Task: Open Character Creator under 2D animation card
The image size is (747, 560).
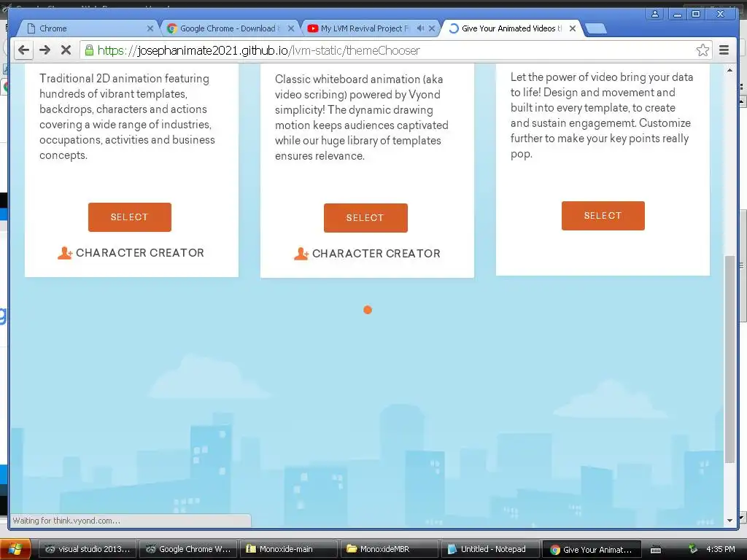Action: point(131,253)
